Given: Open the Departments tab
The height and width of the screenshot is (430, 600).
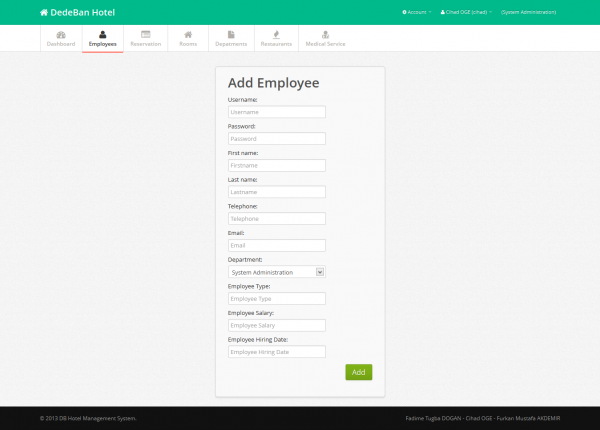Looking at the screenshot, I should point(231,39).
